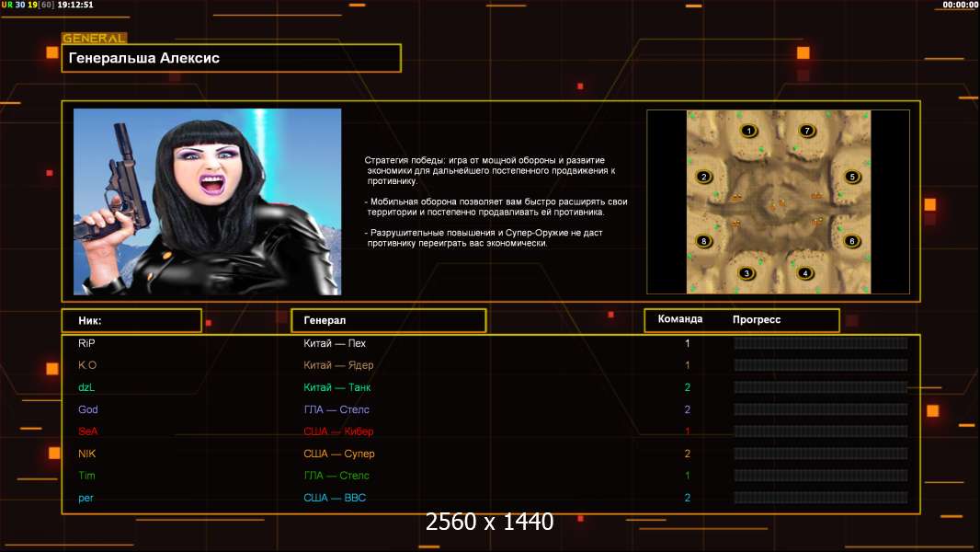Click the progress bar in dzL's row
Screen dimensions: 980x552
(821, 387)
